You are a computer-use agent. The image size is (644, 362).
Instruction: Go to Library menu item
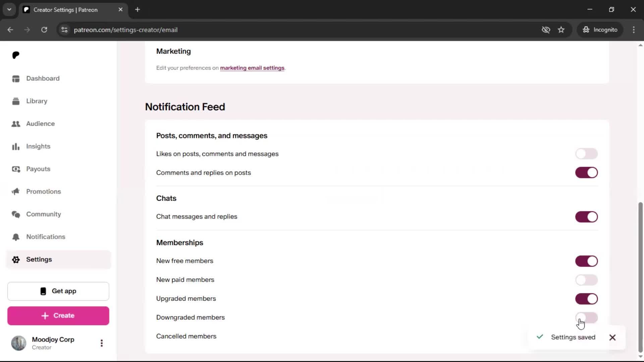pyautogui.click(x=58, y=101)
